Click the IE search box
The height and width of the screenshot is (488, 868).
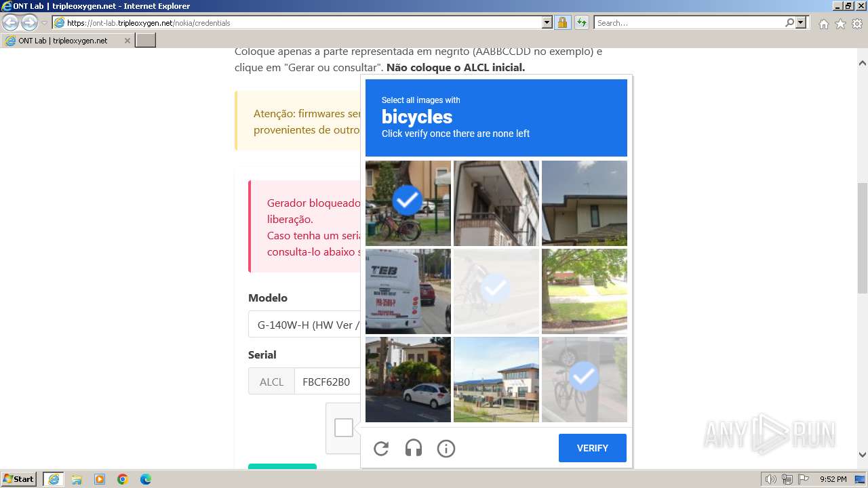click(688, 22)
